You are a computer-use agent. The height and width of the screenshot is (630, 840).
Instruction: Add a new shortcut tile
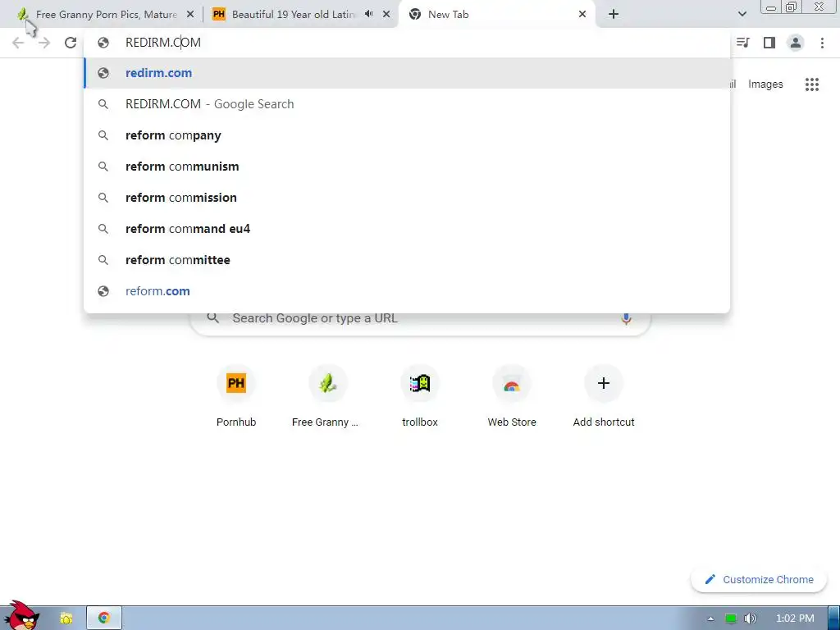(604, 397)
